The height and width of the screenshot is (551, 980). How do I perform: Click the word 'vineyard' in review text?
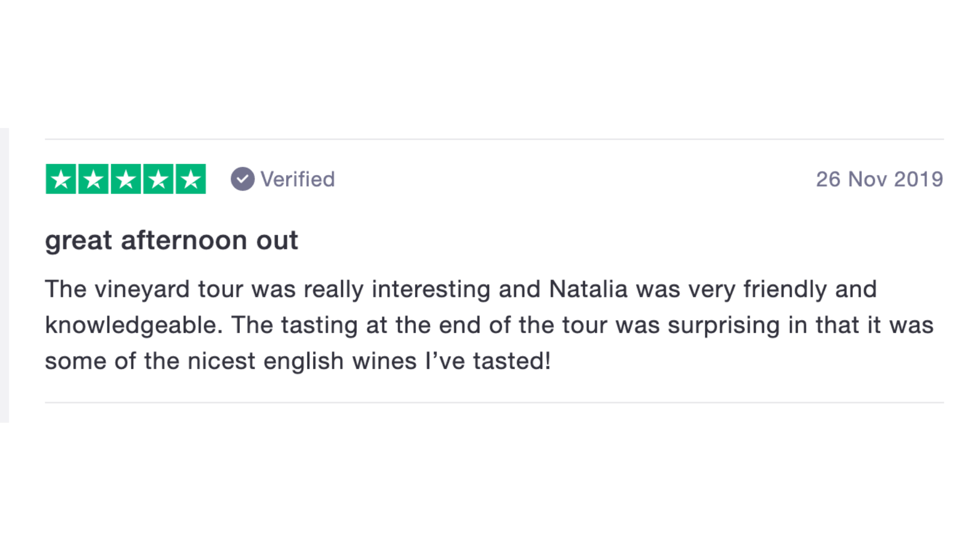142,290
